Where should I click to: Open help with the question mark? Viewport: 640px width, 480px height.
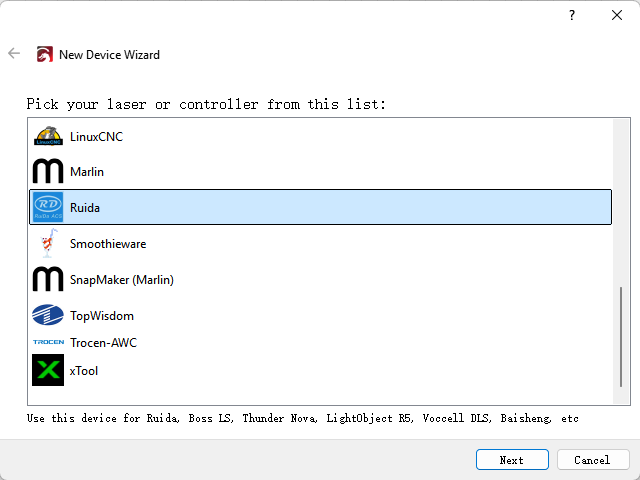click(x=572, y=16)
